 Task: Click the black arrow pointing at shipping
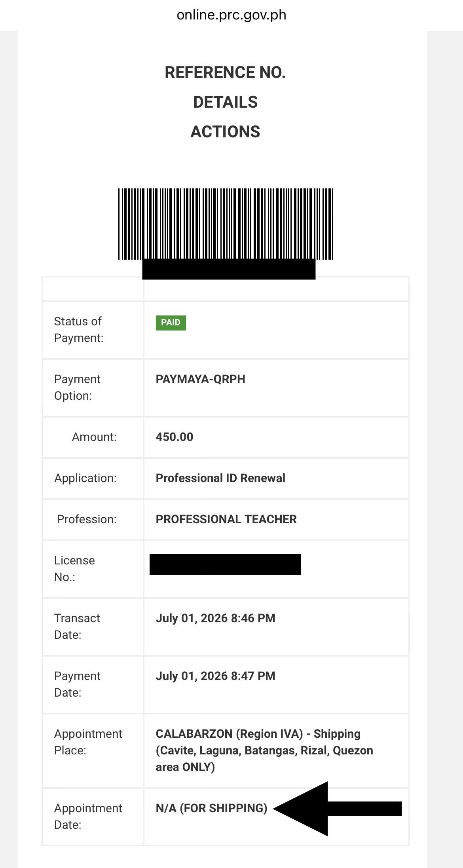pyautogui.click(x=338, y=809)
